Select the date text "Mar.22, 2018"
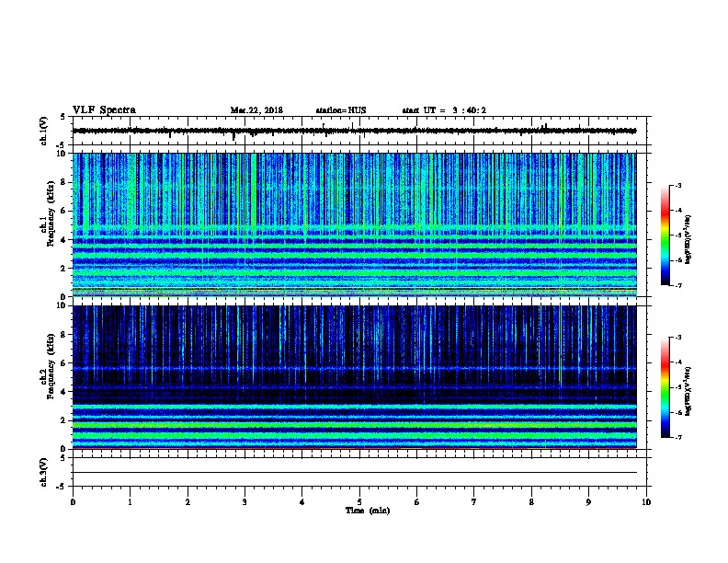 tap(256, 110)
